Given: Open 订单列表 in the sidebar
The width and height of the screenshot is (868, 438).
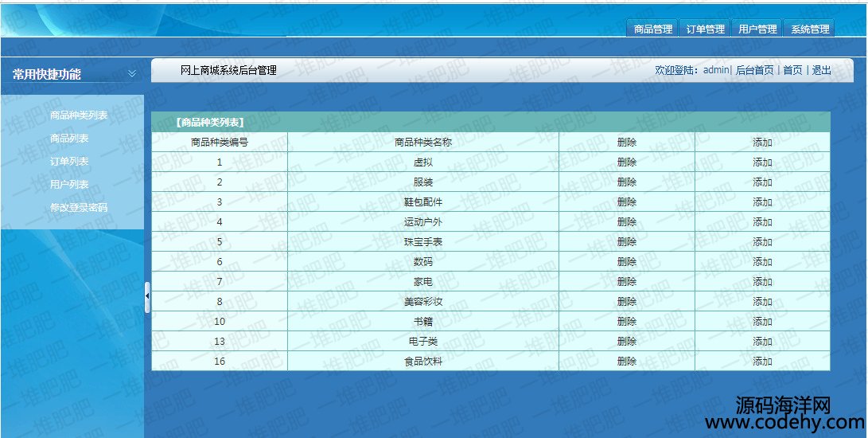Looking at the screenshot, I should point(69,162).
